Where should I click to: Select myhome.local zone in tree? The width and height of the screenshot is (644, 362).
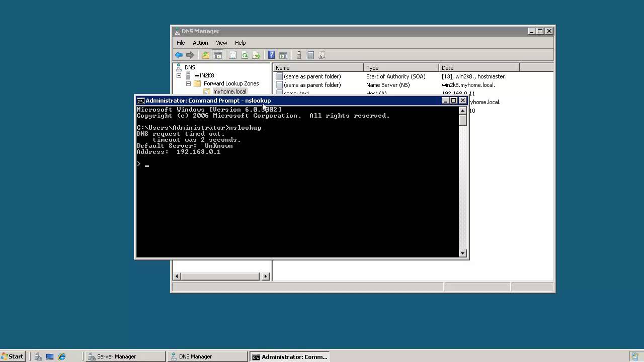click(x=230, y=92)
